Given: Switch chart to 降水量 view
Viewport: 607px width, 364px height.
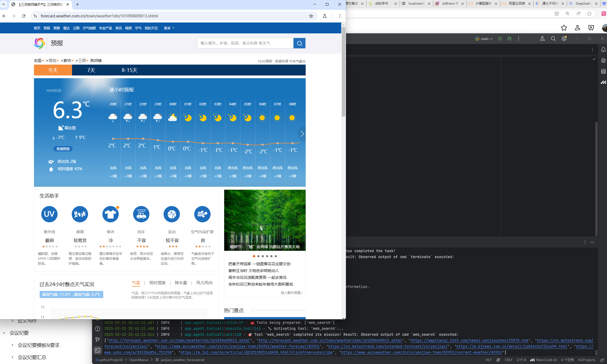Looking at the screenshot, I should tap(181, 283).
